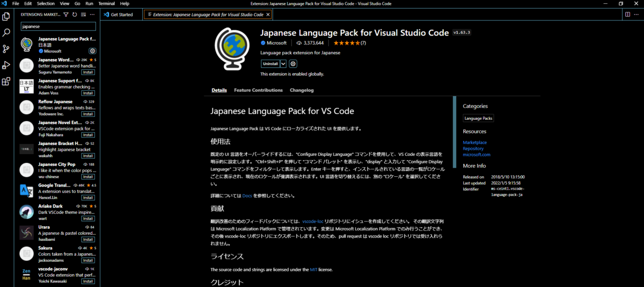Click the Microsoft verified publisher badge
Image resolution: width=644 pixels, height=287 pixels.
coord(263,43)
